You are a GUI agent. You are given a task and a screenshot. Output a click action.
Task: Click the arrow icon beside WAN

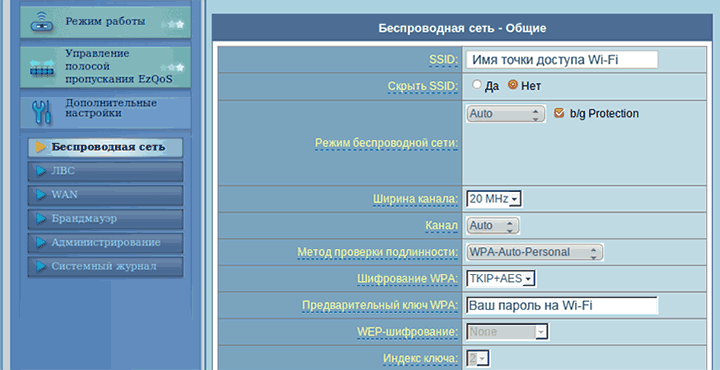(x=41, y=195)
